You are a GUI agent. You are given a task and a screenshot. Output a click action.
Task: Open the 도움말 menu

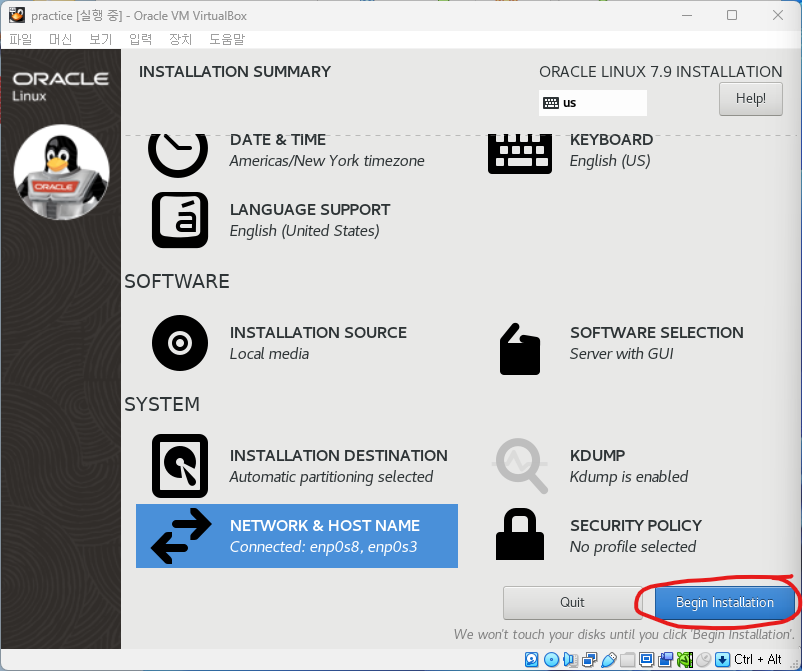[x=227, y=39]
